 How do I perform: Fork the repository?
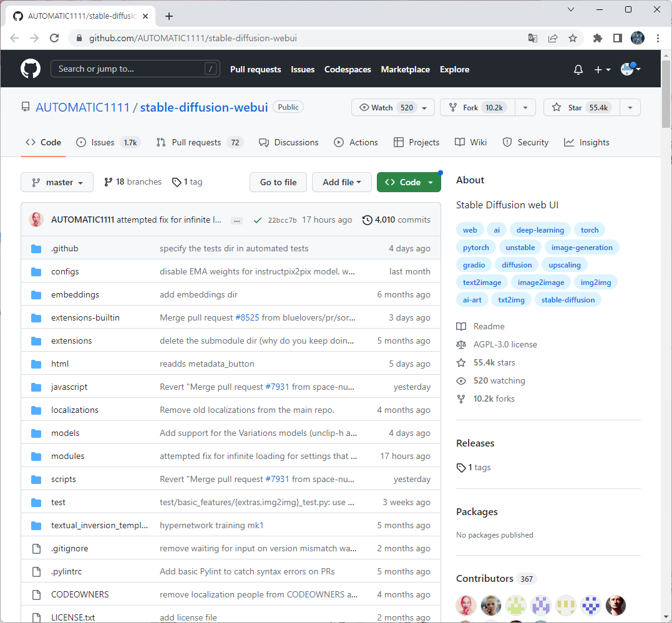coord(477,107)
